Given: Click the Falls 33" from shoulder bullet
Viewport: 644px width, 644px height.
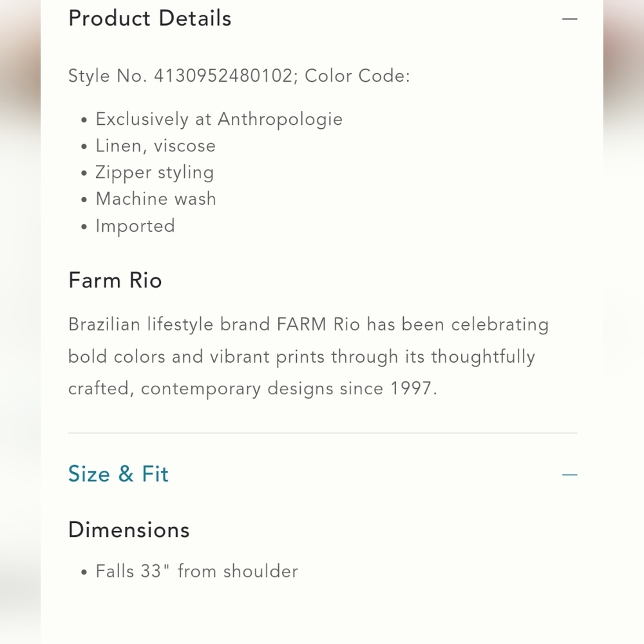Looking at the screenshot, I should coord(196,571).
